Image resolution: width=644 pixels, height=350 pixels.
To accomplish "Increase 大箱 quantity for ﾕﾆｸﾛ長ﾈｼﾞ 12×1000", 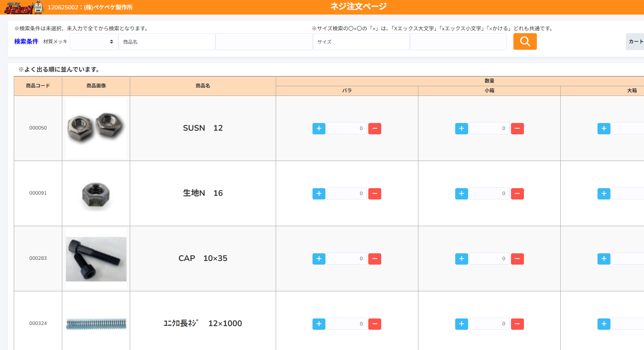I will click(x=604, y=324).
